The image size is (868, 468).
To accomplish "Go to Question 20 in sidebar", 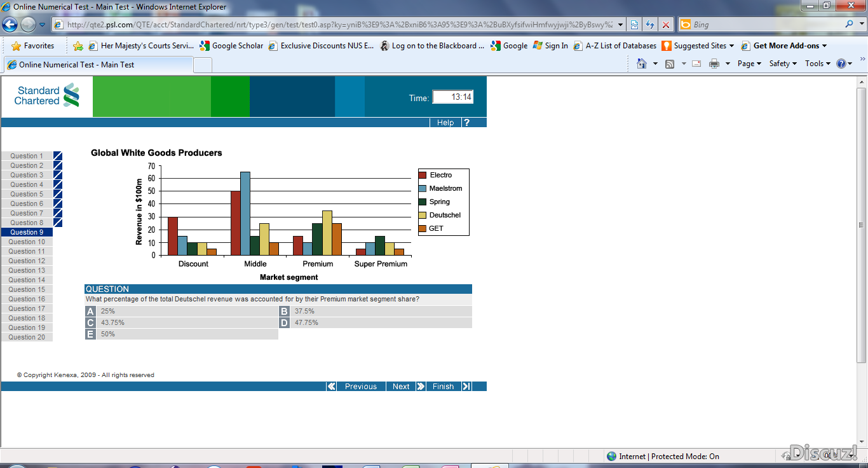I will 27,337.
